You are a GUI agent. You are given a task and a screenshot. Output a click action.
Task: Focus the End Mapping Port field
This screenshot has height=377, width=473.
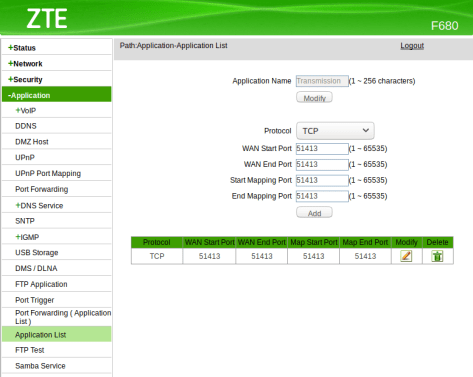[x=322, y=196]
